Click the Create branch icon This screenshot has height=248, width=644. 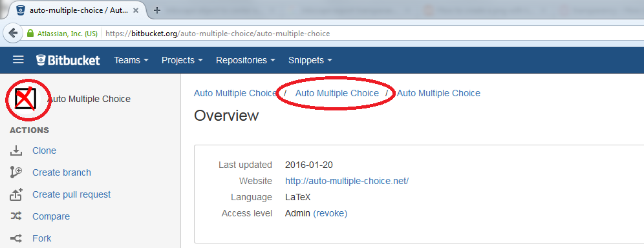coord(16,172)
